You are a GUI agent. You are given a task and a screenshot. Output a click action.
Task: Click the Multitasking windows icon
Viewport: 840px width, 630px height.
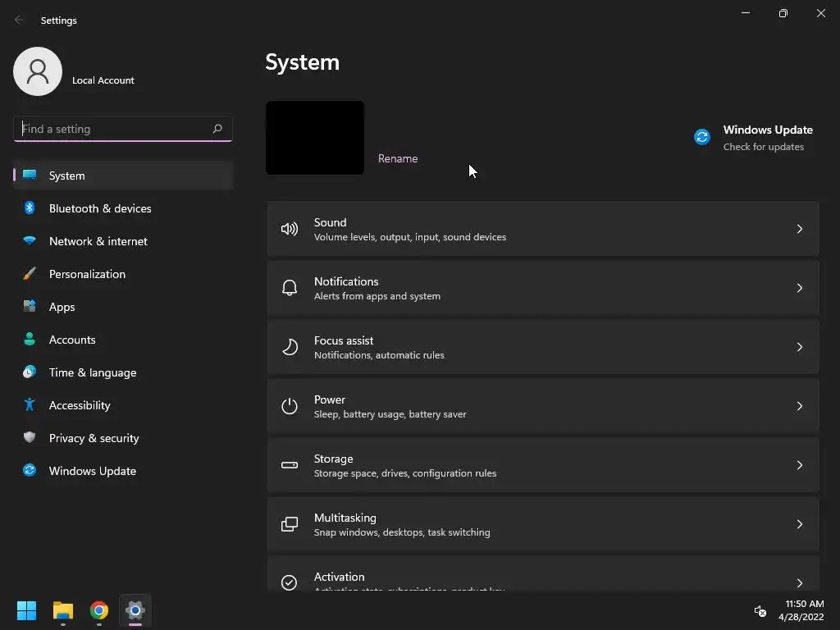290,524
